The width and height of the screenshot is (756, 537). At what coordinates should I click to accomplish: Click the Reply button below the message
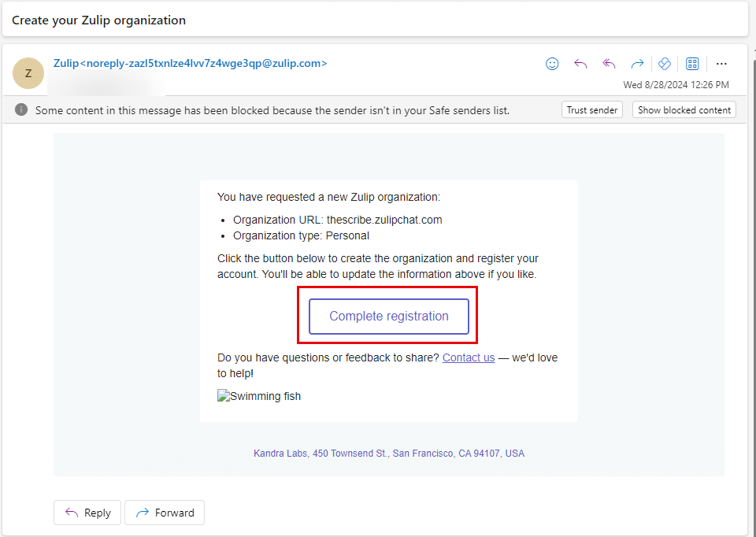click(87, 513)
